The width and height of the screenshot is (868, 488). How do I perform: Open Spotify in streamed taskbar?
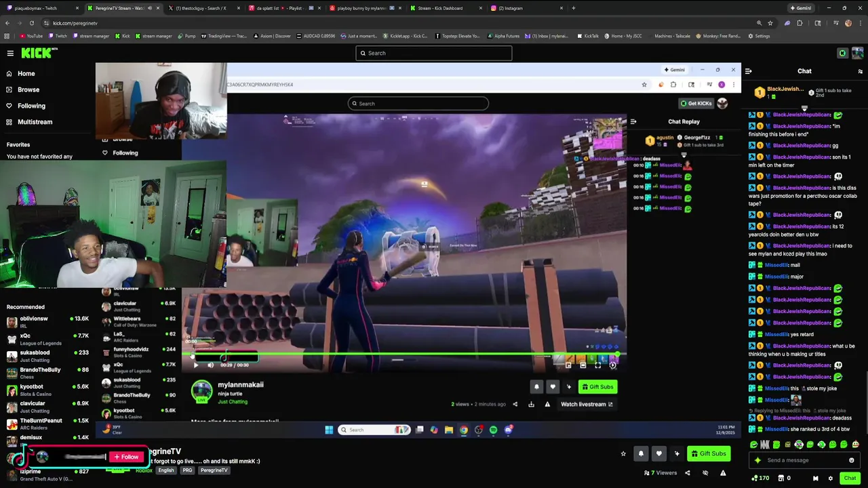pos(493,430)
